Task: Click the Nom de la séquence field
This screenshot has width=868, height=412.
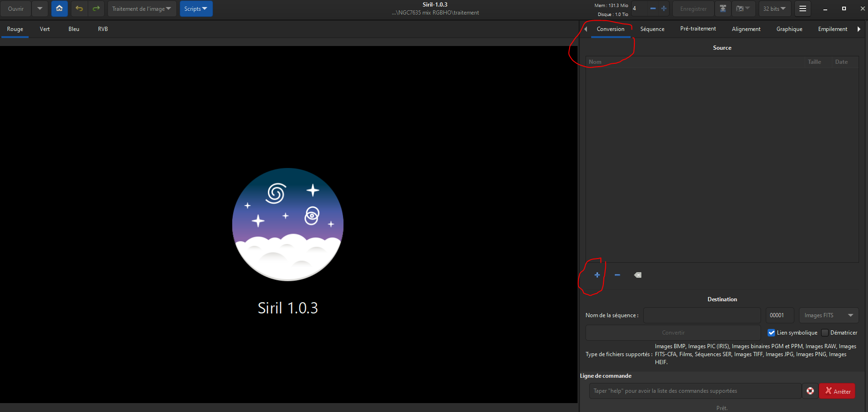Action: pos(701,315)
